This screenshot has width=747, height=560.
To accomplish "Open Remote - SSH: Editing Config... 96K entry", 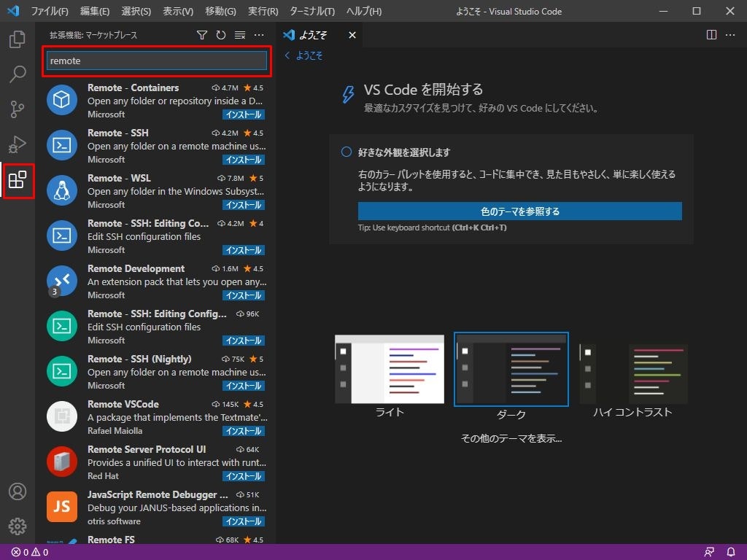I will point(157,327).
